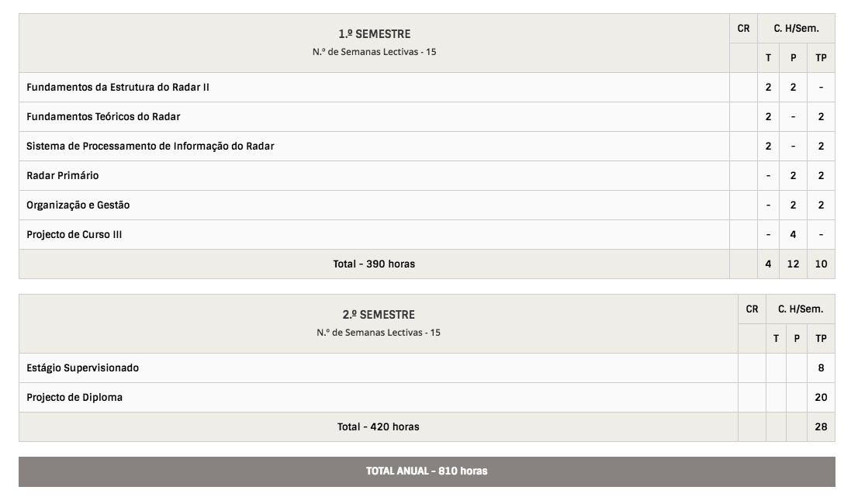Screen dimensions: 851x504
Task: Click Fundamentos da Estrutura do Radar II row
Action: pos(118,88)
